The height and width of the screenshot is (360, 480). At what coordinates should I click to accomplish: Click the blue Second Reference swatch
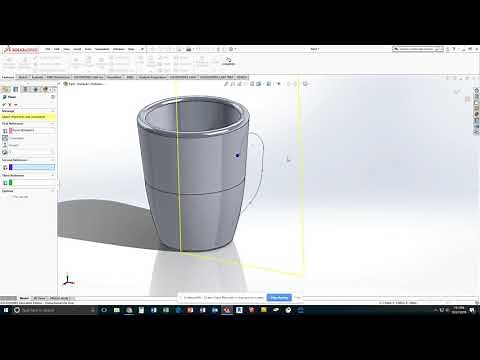(11, 167)
